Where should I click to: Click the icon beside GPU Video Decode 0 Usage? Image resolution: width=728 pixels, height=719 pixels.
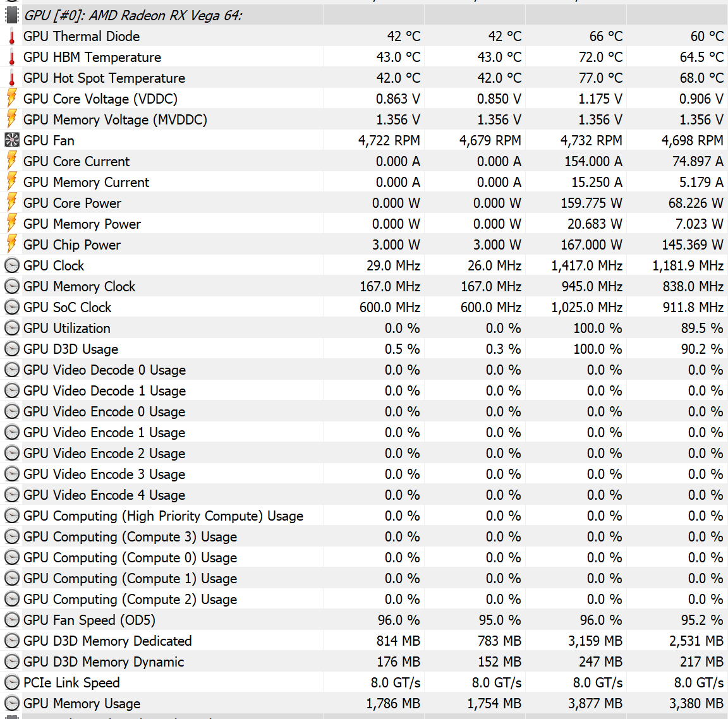point(11,370)
